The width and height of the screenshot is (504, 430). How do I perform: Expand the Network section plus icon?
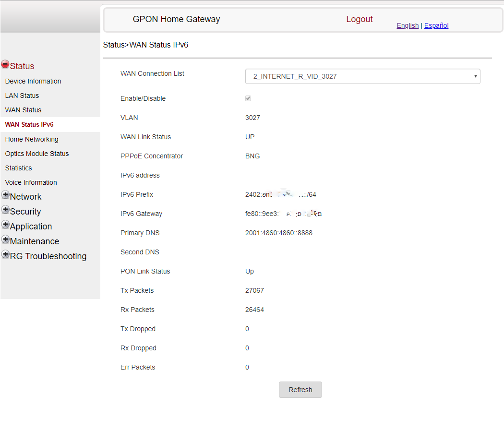click(x=6, y=195)
